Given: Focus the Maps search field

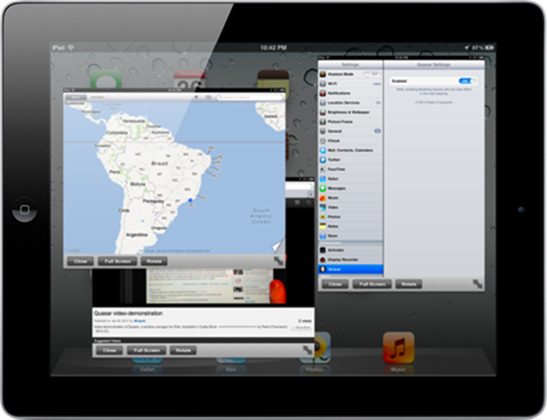Looking at the screenshot, I should [250, 97].
